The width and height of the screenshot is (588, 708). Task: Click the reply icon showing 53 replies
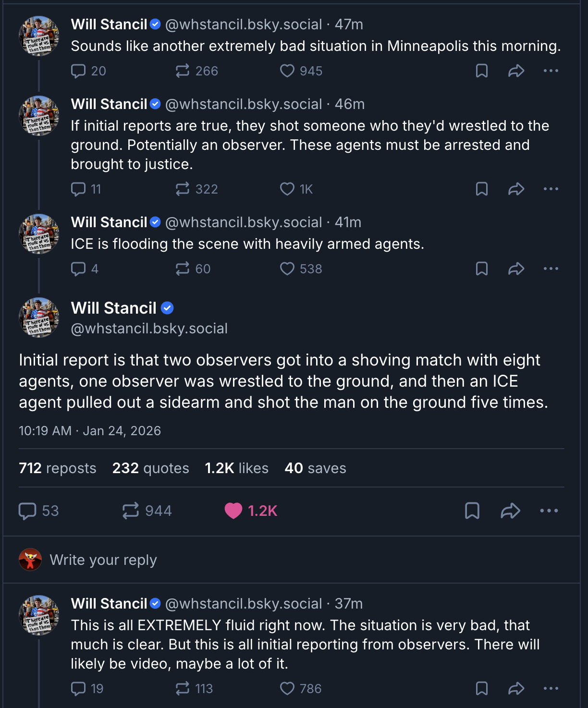point(28,511)
